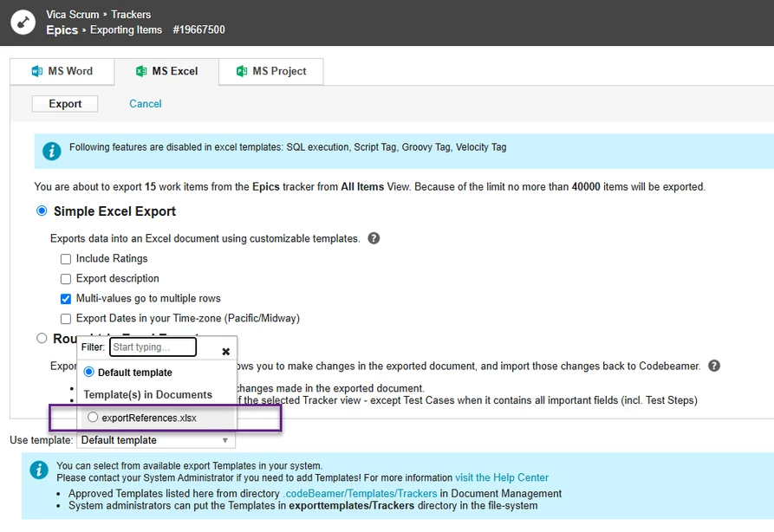Uncheck Multi-values go to multiple rows

(x=66, y=299)
